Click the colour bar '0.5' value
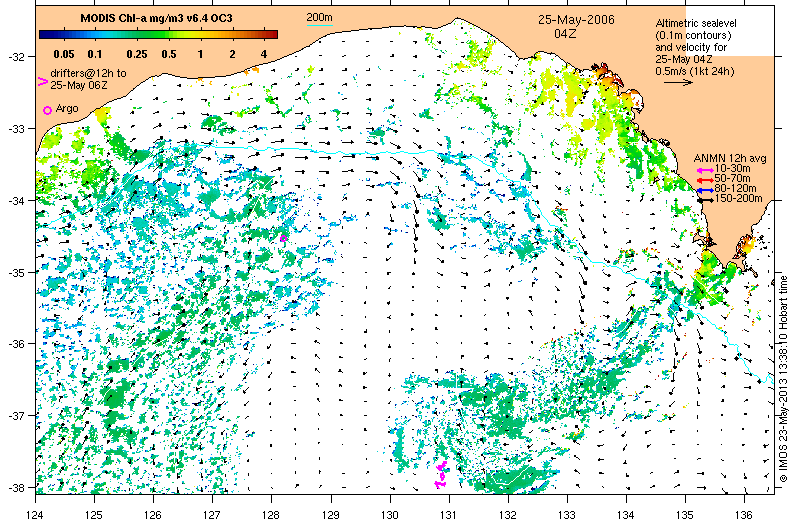800x520 pixels. pyautogui.click(x=169, y=54)
